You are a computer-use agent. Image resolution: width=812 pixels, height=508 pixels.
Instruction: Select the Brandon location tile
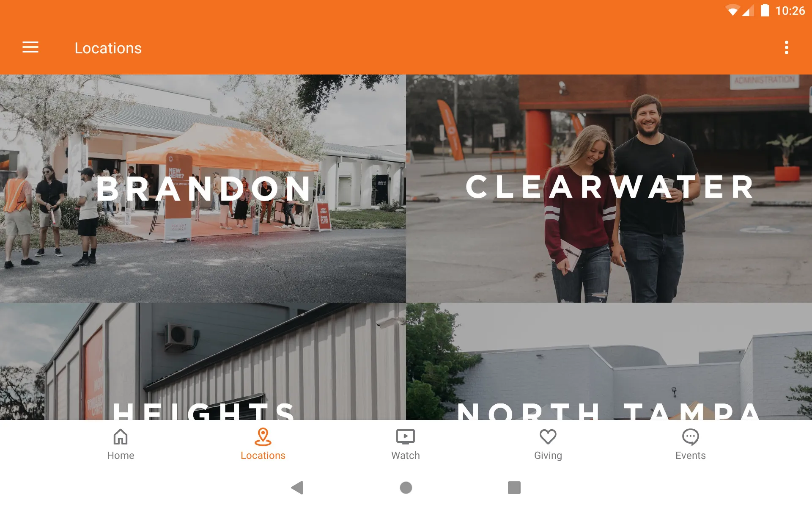[x=203, y=186]
